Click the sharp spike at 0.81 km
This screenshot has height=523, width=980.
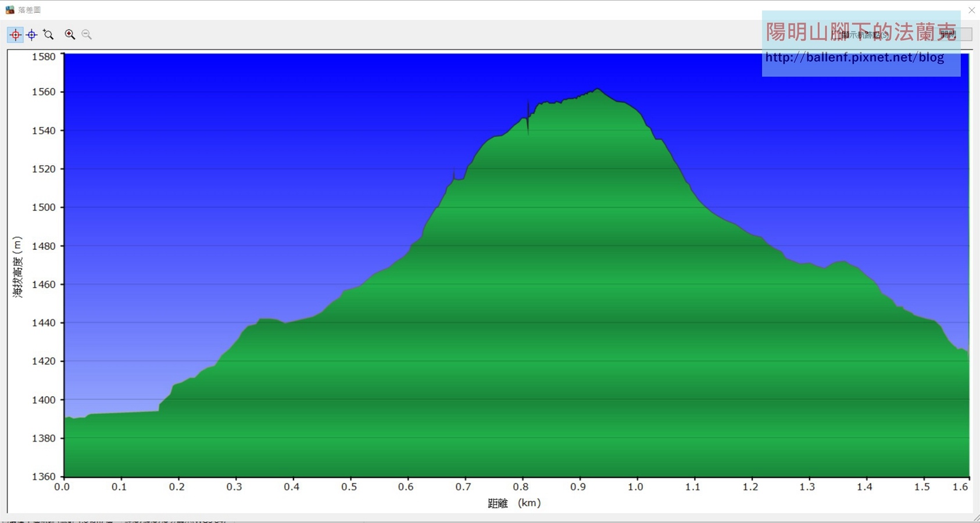(528, 119)
